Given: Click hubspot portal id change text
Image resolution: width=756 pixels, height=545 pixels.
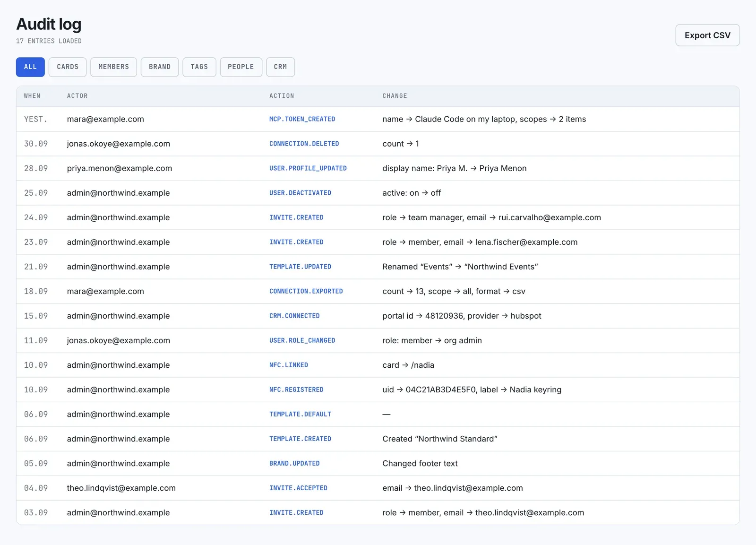Looking at the screenshot, I should pyautogui.click(x=462, y=316).
